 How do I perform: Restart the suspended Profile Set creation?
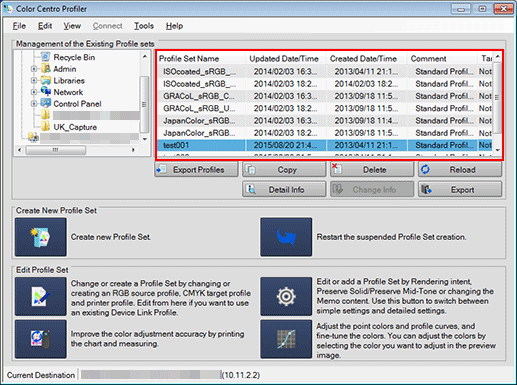click(286, 237)
